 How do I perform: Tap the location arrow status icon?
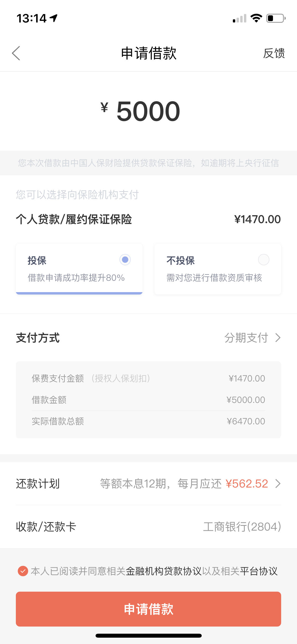(54, 18)
